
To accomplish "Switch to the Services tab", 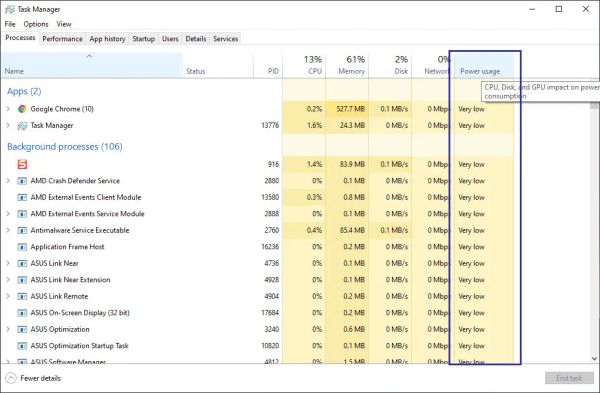I will coord(225,39).
